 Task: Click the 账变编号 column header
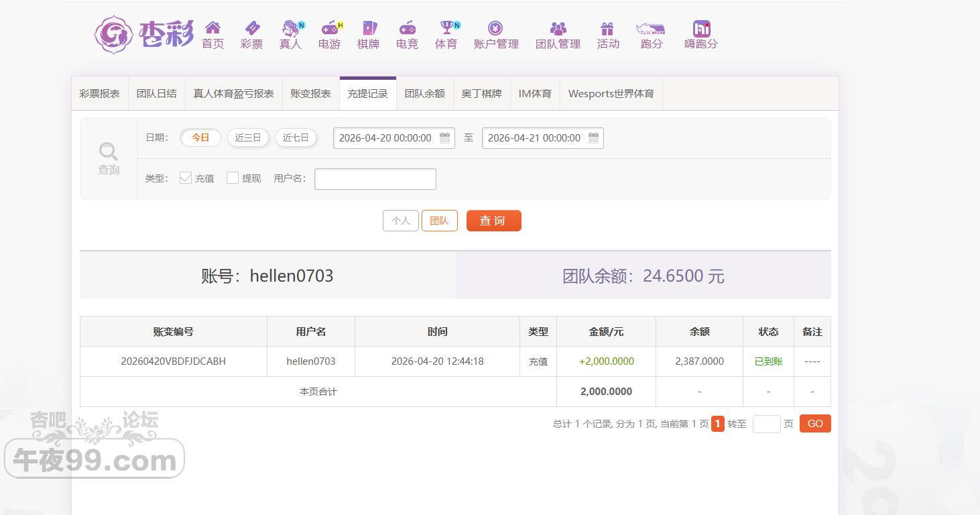(174, 331)
